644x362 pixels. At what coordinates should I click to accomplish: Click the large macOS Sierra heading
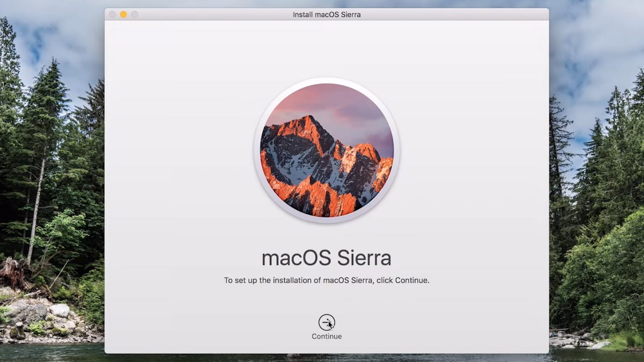tap(326, 258)
